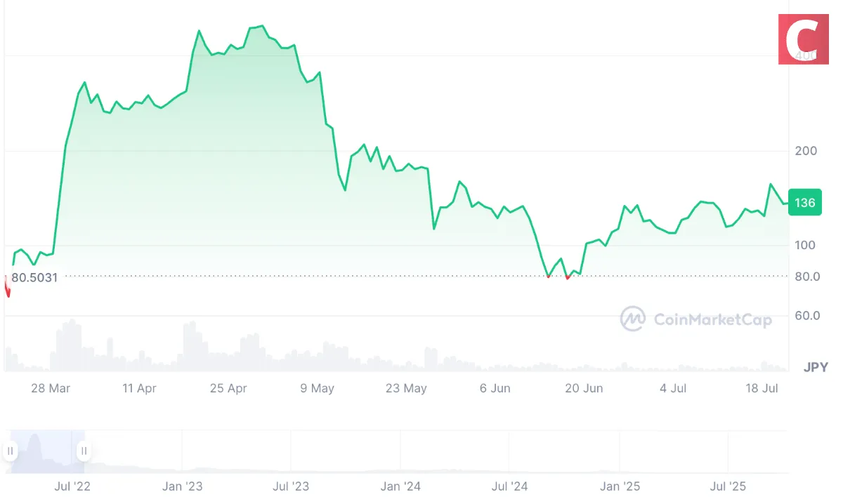Click the 28 Mar date label
Screen dimensions: 843x504
51,388
